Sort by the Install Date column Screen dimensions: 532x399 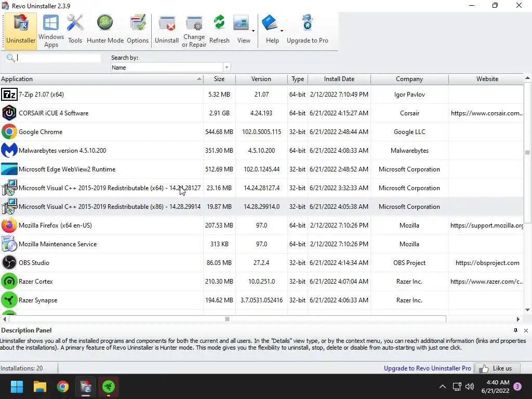pos(339,79)
